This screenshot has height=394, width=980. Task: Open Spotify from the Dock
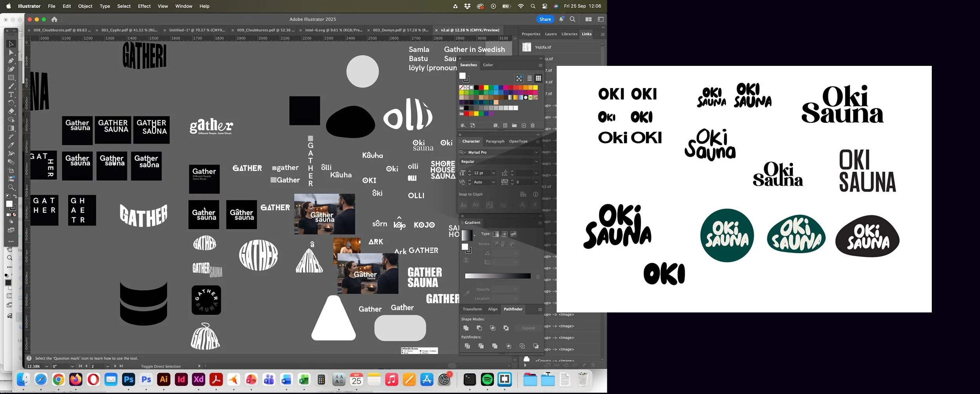[x=487, y=379]
